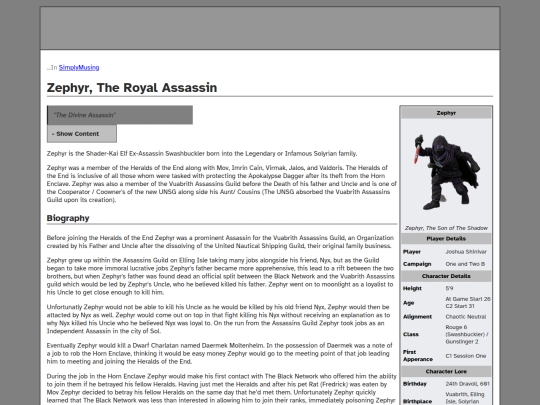Click the paragraph starting "Eventually Zephyr would kill"

coord(219,353)
